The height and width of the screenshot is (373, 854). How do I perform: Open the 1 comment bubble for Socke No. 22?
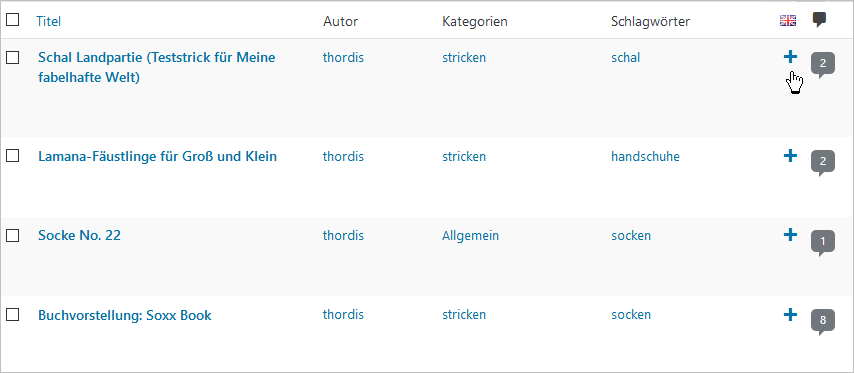coord(823,243)
